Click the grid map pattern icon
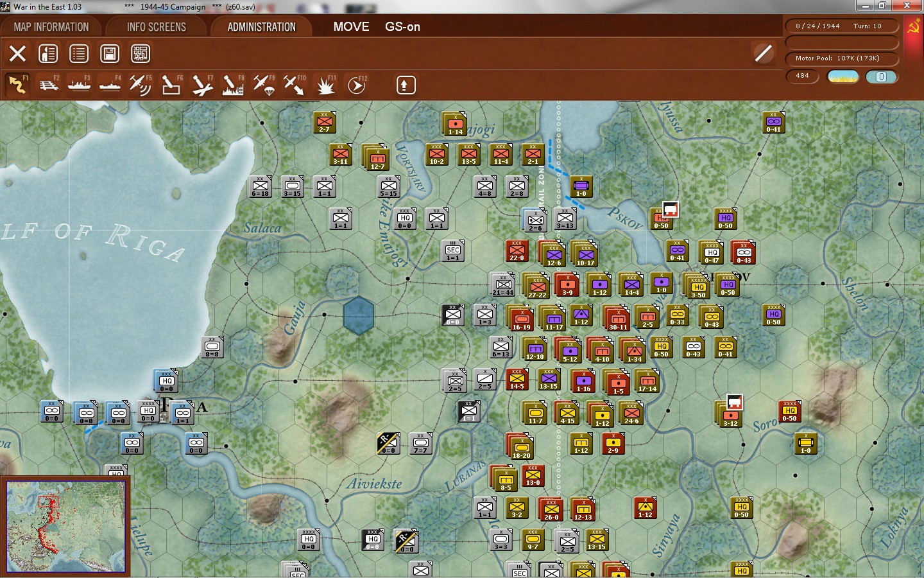924x578 pixels. pyautogui.click(x=141, y=53)
